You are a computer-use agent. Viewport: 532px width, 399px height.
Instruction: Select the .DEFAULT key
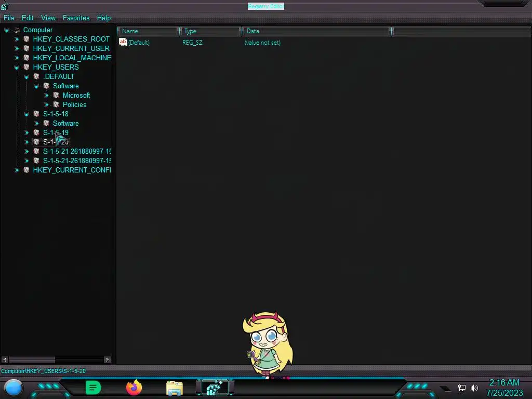click(59, 76)
